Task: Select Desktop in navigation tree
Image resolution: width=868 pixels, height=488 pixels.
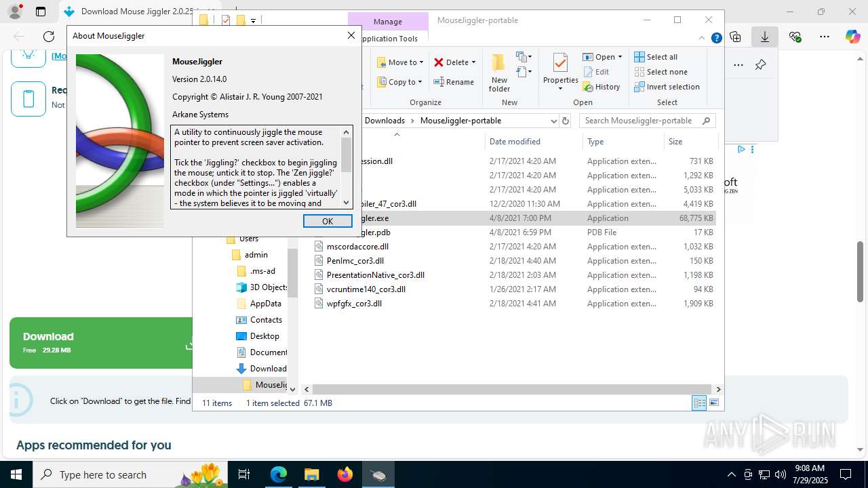Action: pyautogui.click(x=264, y=336)
